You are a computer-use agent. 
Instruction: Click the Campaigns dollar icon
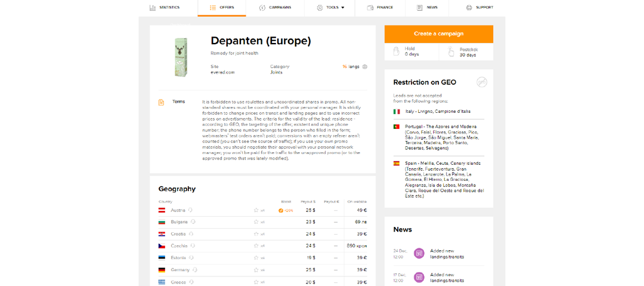(x=262, y=8)
